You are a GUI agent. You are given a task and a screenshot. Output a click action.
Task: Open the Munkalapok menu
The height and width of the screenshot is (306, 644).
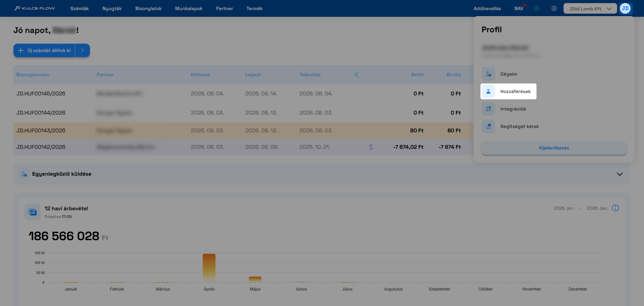189,8
